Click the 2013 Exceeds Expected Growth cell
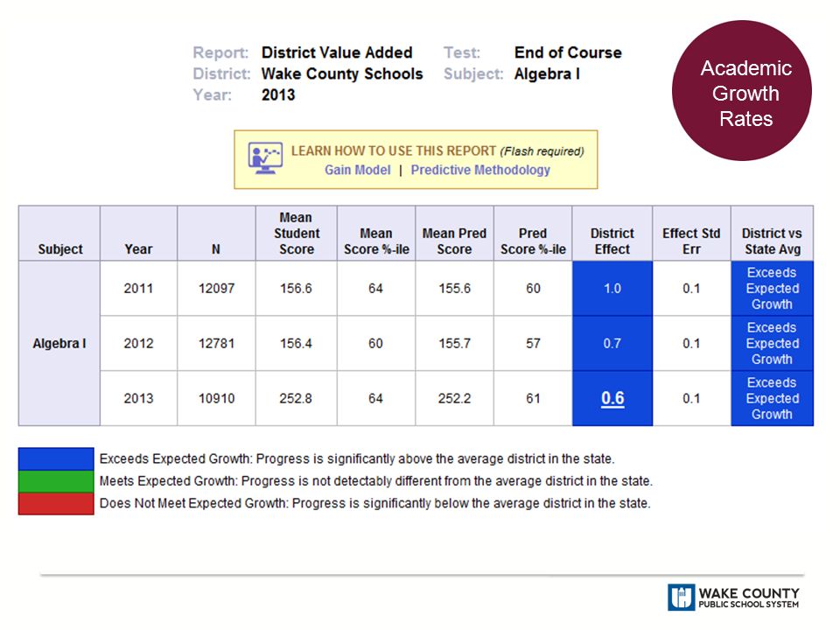Viewport: 840px width, 630px height. [x=772, y=399]
